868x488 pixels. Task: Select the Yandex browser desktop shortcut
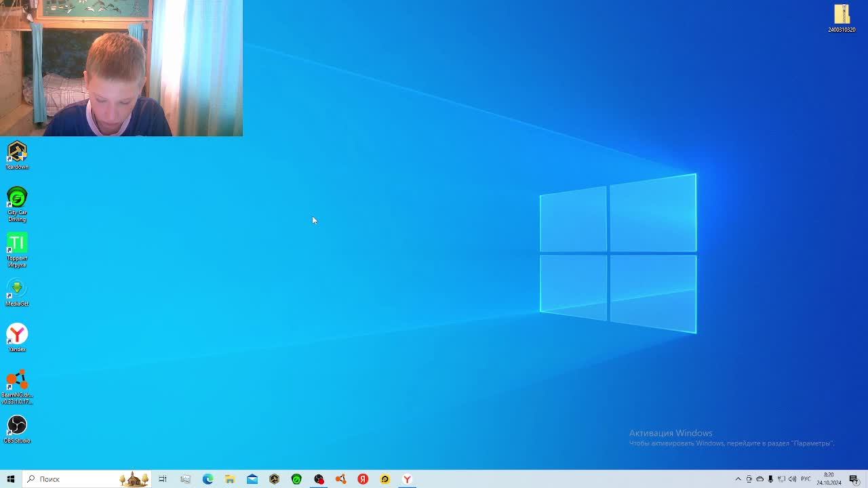point(17,335)
